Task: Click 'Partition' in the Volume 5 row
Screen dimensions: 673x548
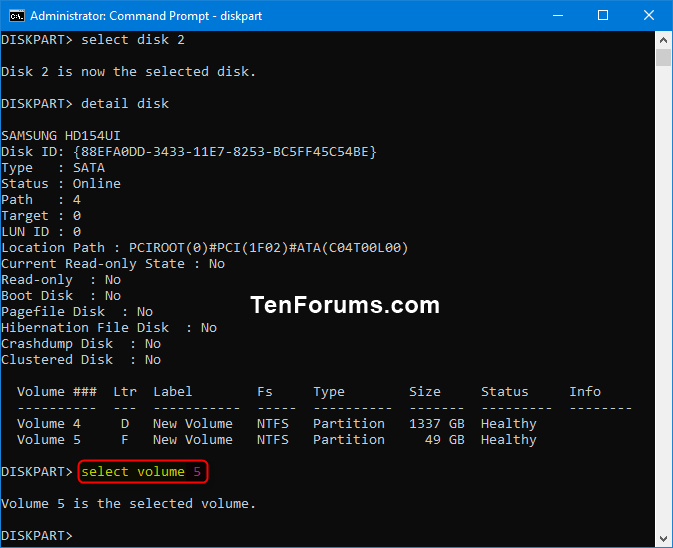Action: (x=349, y=440)
